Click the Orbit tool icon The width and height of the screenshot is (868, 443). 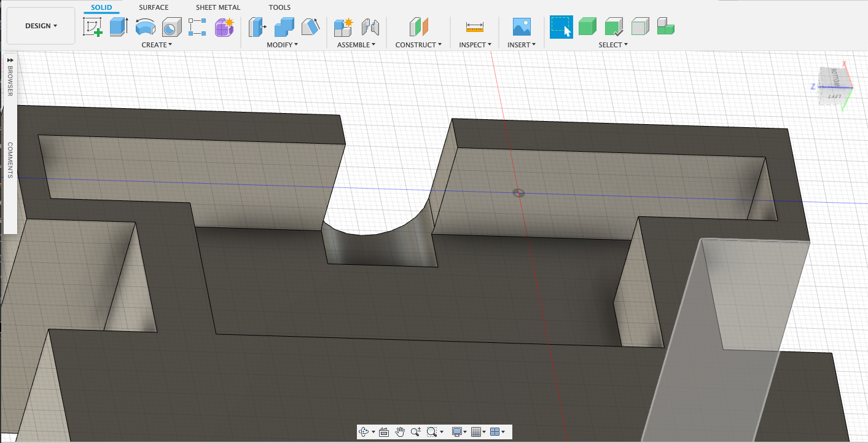coord(364,432)
